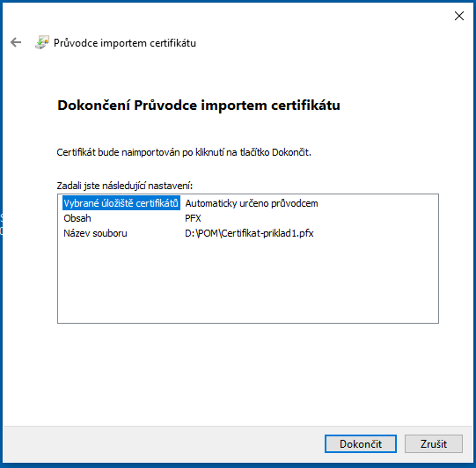Screen dimensions: 476x468
Task: Select the 'Název souboru' row label
Action: click(x=95, y=233)
